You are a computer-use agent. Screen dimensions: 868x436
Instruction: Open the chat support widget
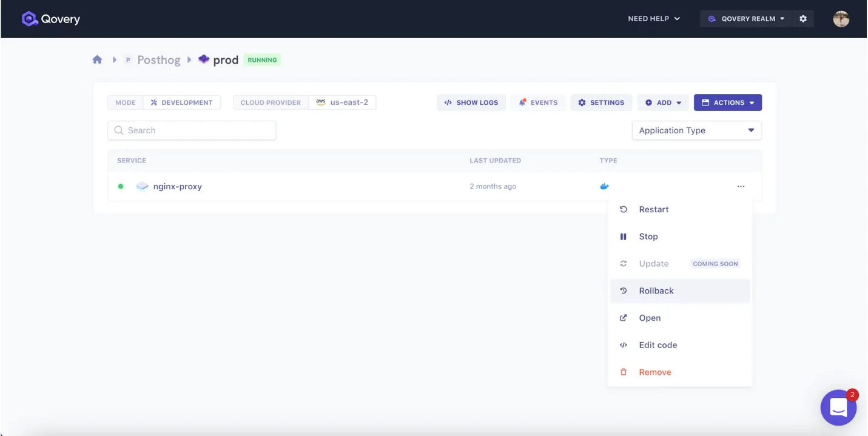click(x=838, y=407)
